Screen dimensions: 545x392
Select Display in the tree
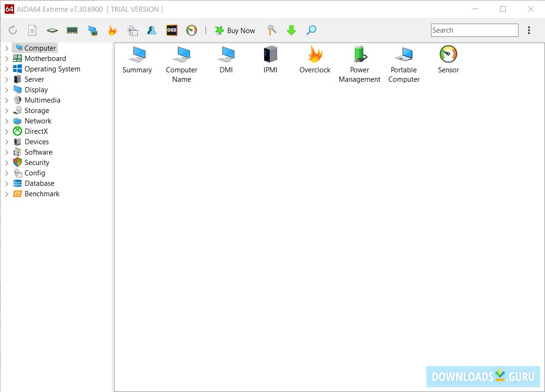[x=30, y=90]
